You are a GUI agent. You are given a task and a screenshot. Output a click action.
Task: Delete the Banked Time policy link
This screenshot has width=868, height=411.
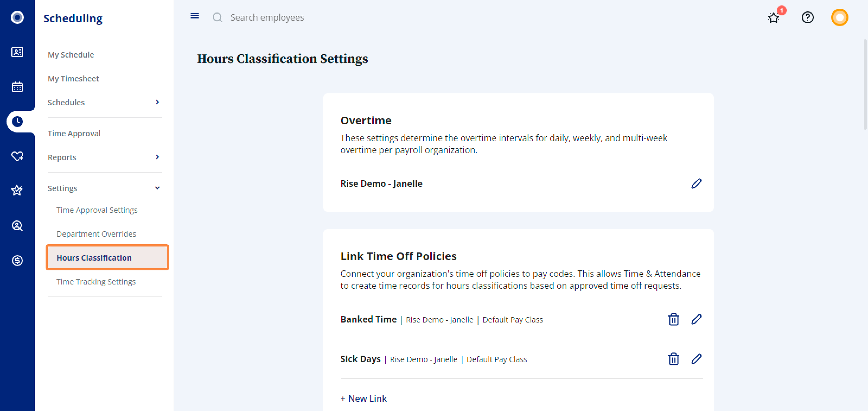pyautogui.click(x=674, y=319)
